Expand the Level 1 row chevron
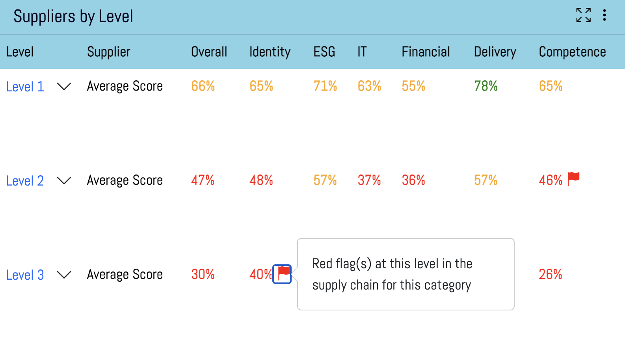The height and width of the screenshot is (364, 625). [64, 86]
